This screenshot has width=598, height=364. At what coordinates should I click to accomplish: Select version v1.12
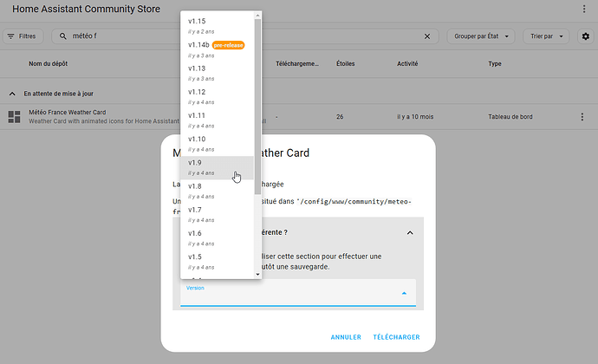coord(217,96)
